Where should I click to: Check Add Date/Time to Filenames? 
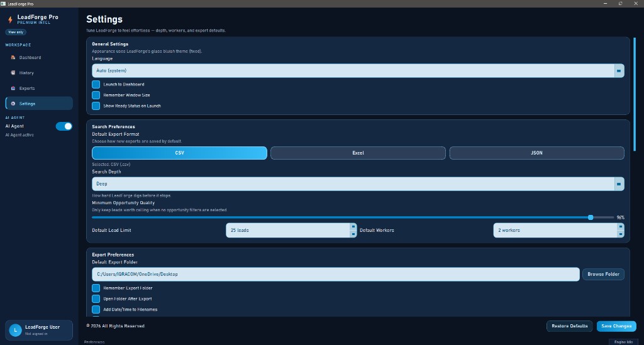coord(96,309)
